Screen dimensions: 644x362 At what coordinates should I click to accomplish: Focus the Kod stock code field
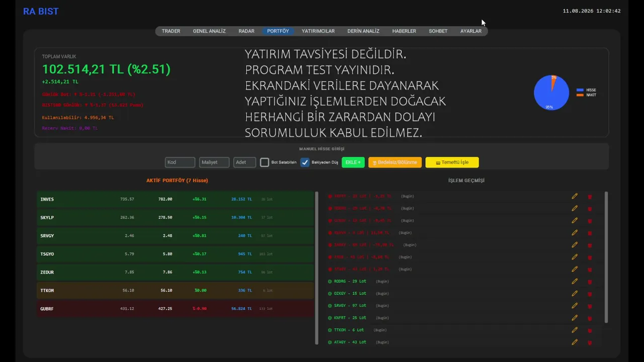click(180, 162)
